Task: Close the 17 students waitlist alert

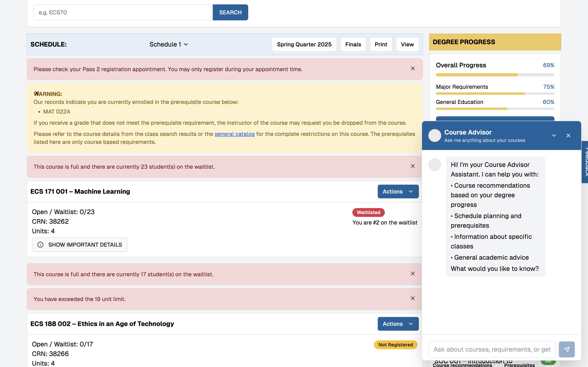Action: coord(412,273)
